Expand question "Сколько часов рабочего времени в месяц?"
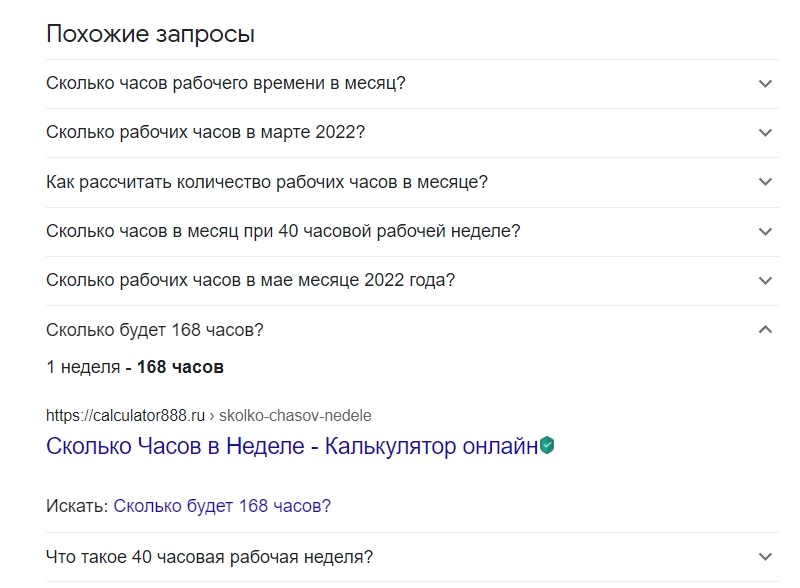800x588 pixels. coord(764,84)
